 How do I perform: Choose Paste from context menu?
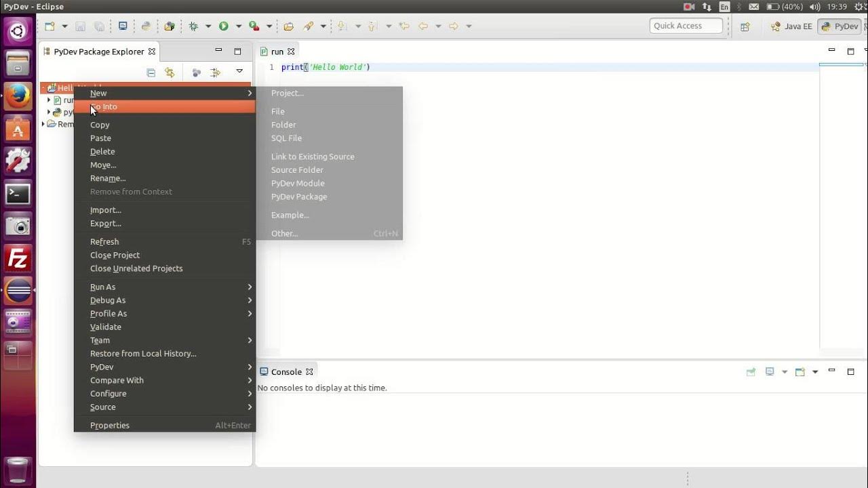165,138
